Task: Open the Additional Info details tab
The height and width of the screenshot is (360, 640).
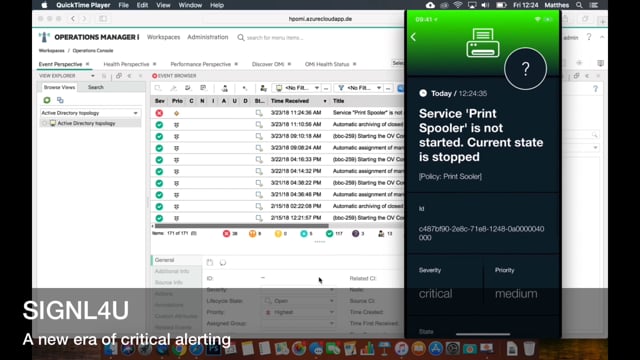Action: click(x=172, y=271)
